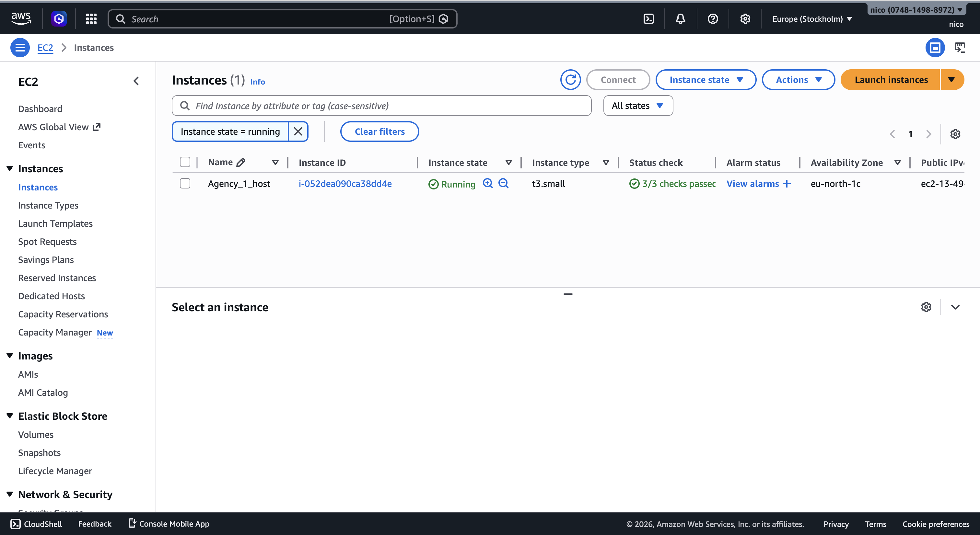The width and height of the screenshot is (980, 535).
Task: Go to Volumes under Elastic Block Store
Action: click(36, 435)
